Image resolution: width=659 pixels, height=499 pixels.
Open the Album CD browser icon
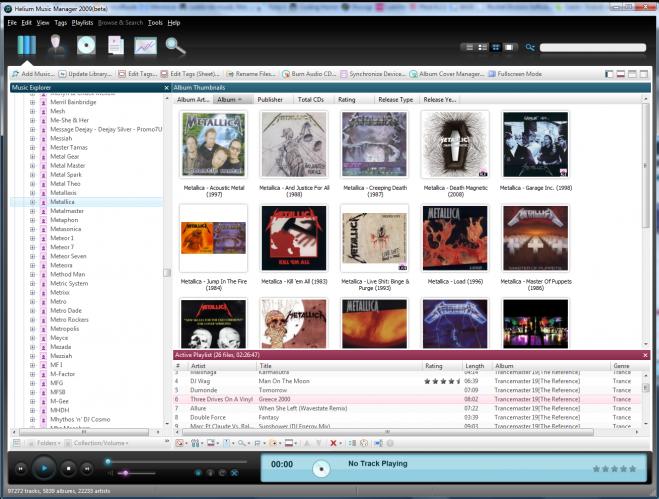point(86,45)
